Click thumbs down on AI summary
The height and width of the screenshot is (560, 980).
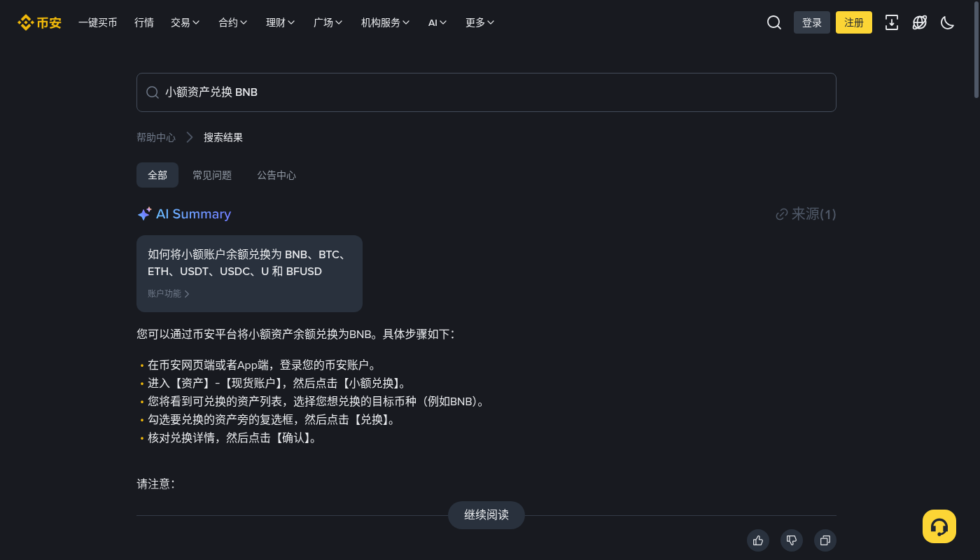pyautogui.click(x=792, y=540)
